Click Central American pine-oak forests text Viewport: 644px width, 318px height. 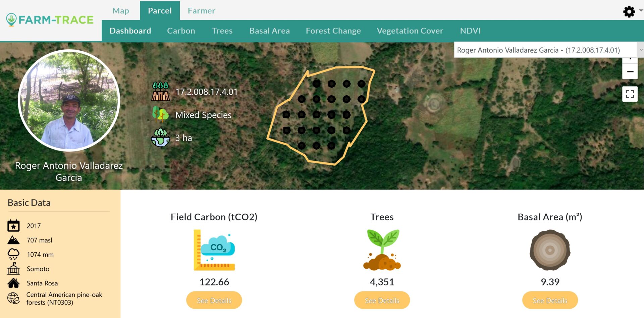[64, 299]
